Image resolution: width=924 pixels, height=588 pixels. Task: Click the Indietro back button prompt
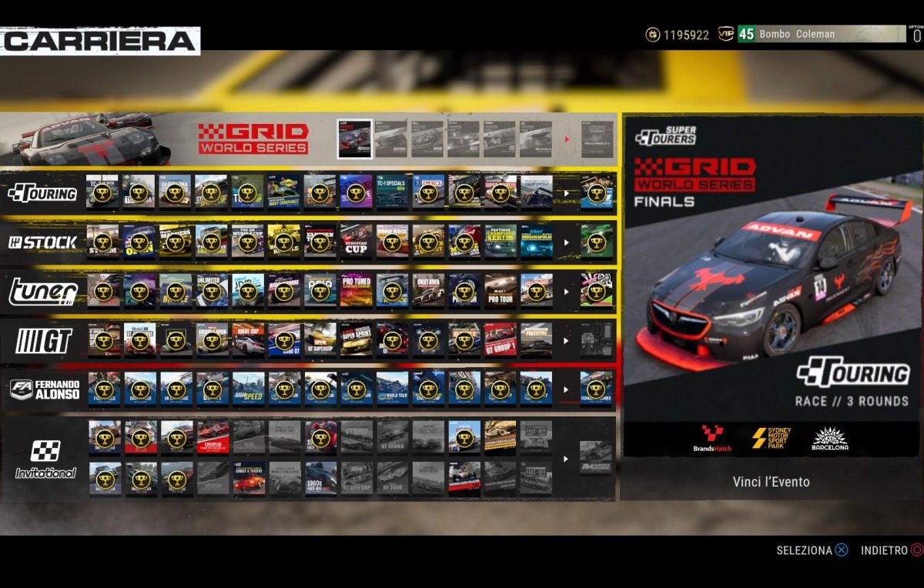[892, 550]
